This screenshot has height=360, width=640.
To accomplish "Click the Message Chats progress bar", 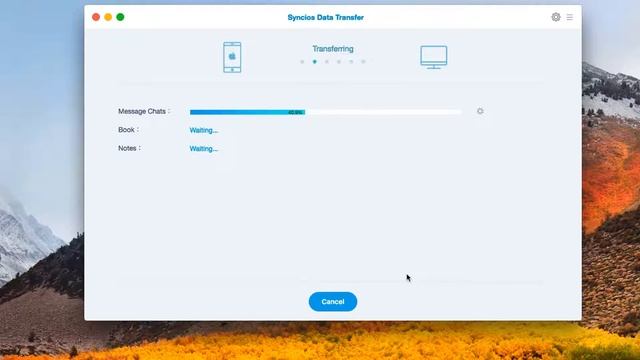I will 325,112.
